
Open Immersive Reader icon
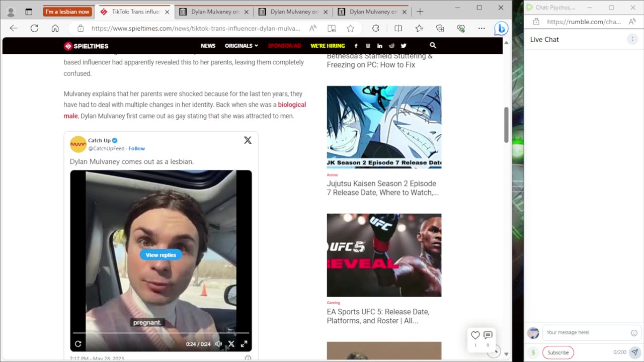[332, 29]
